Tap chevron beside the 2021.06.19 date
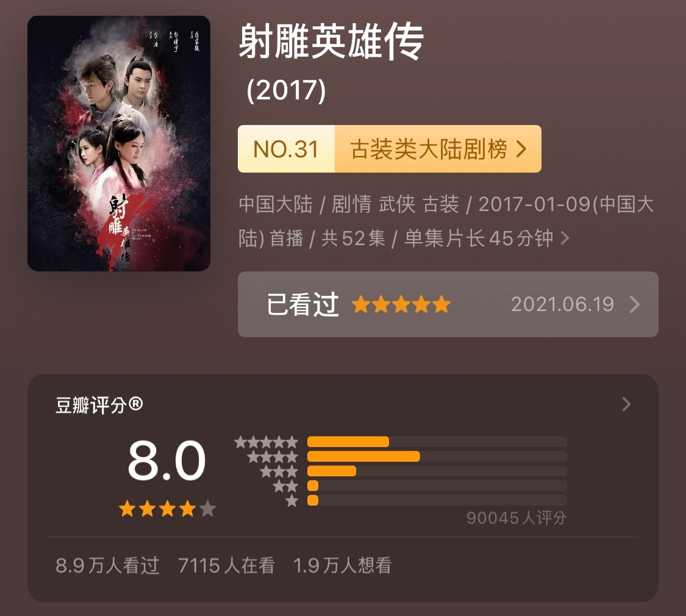686x616 pixels. point(635,304)
